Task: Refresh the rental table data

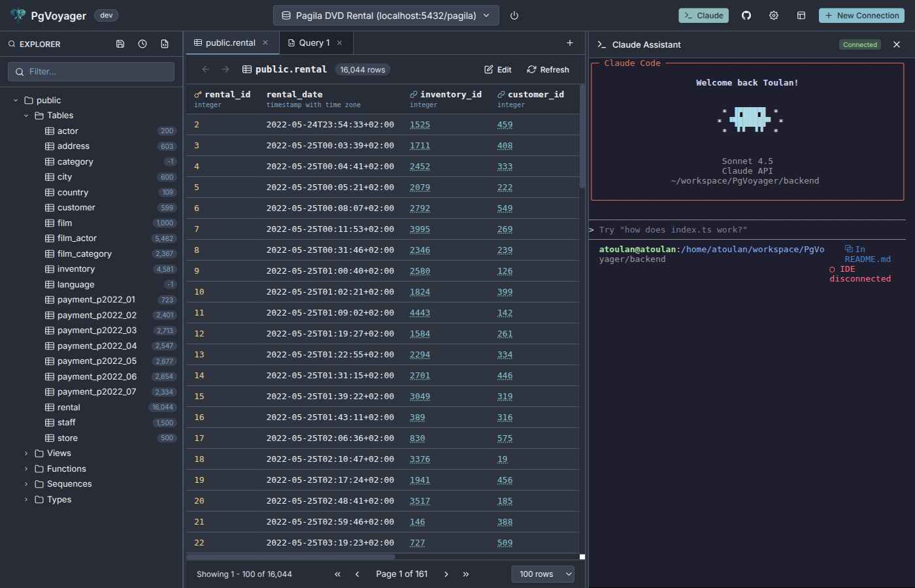Action: click(548, 69)
